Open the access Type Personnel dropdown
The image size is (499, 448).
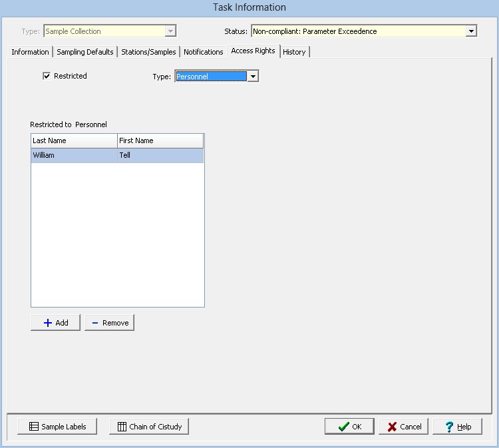[x=253, y=77]
